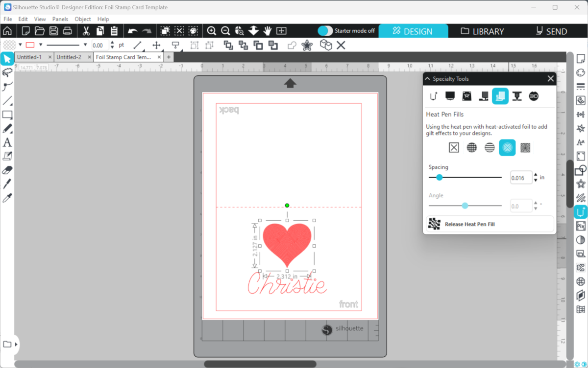Select the Line drawing tool
588x368 pixels.
coord(7,101)
